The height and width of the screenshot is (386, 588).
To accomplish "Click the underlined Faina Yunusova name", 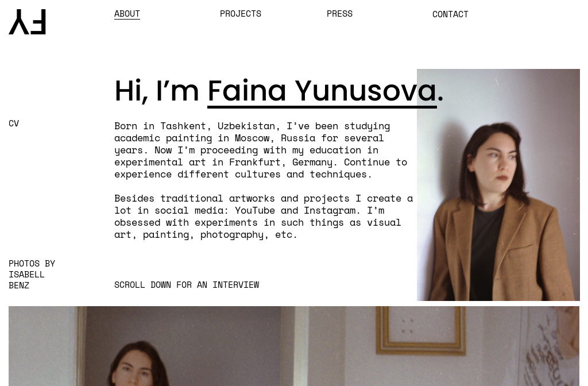I will coord(322,92).
